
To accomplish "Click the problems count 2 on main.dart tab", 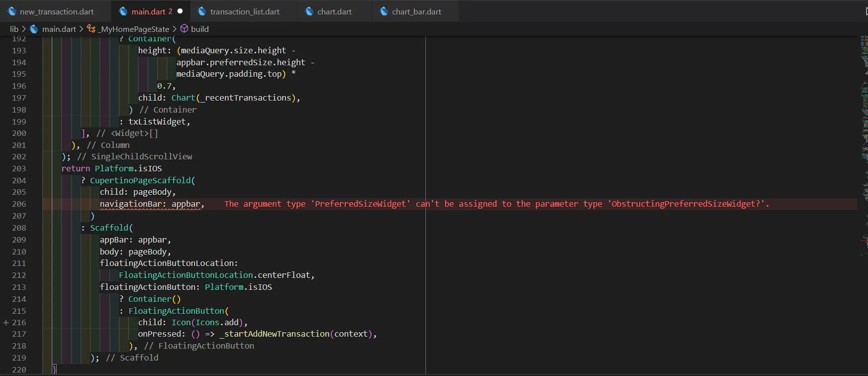I will (x=170, y=11).
